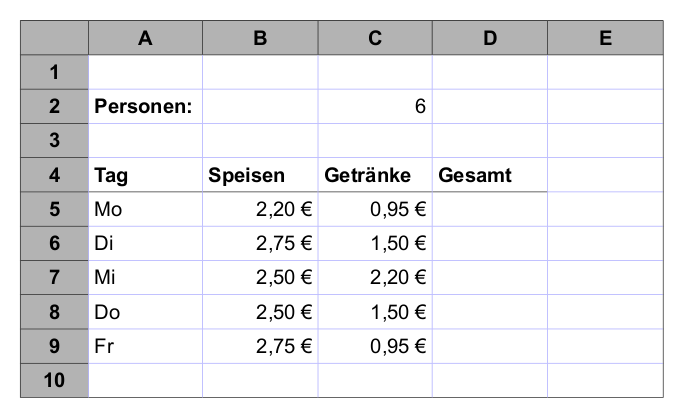Select the 'Gesamt' header cell
Image resolution: width=679 pixels, height=417 pixels.
point(489,175)
